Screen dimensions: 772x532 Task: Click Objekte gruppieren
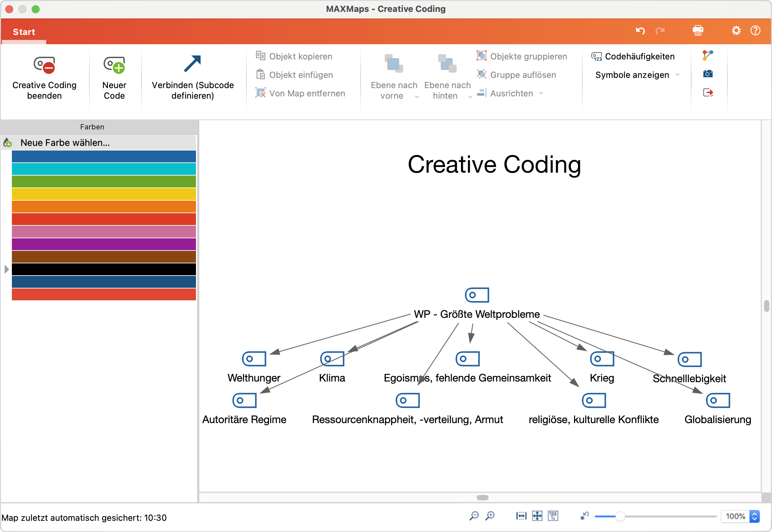tap(522, 56)
